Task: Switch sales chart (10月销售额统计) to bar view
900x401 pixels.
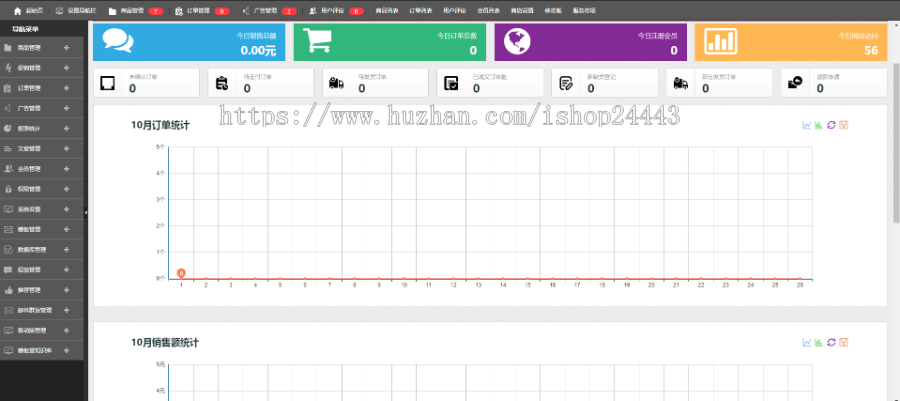Action: coord(819,343)
